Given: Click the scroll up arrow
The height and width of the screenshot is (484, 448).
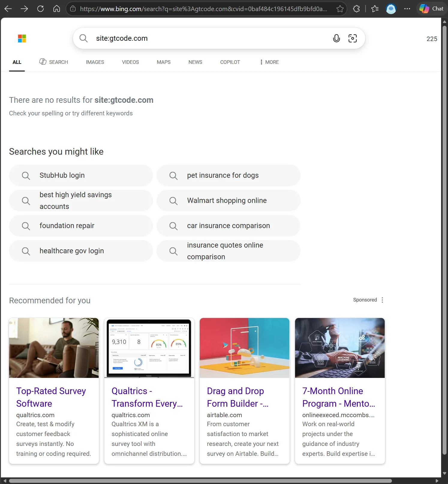Looking at the screenshot, I should [445, 22].
